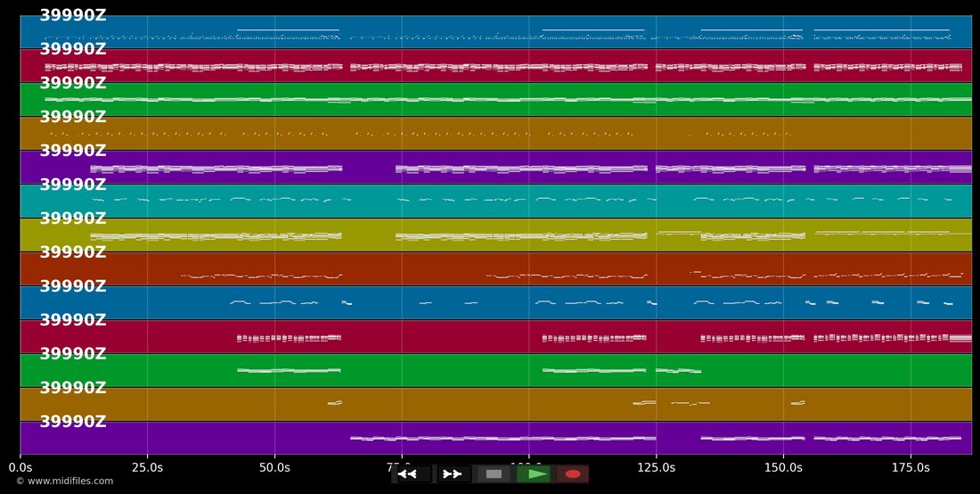Click the rewind double-arrow button
This screenshot has width=980, height=494.
pos(411,474)
